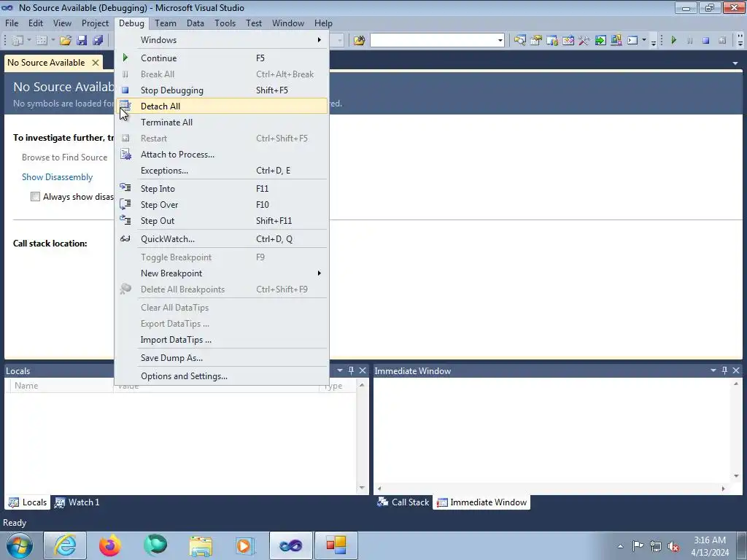747x560 pixels.
Task: Open Windows Start button
Action: click(x=20, y=545)
